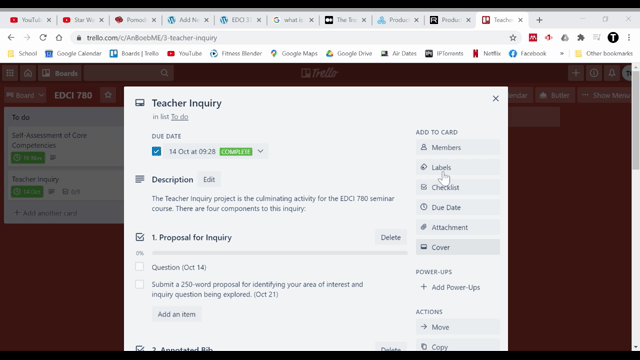Close the Teacher Inquiry card dialog
Viewport: 640px width, 360px height.
tap(496, 99)
